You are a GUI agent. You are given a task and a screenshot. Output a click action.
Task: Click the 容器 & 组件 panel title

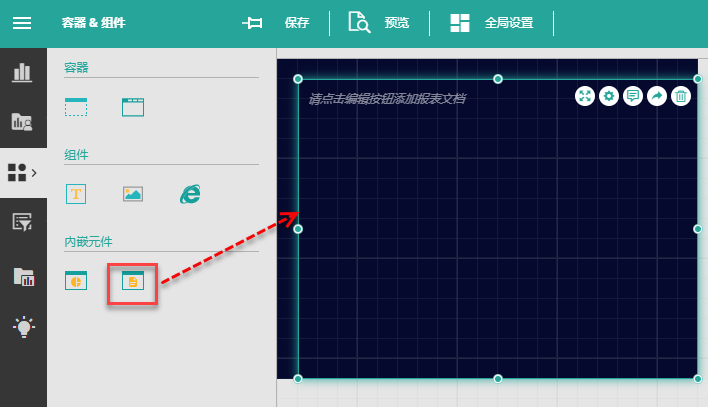click(93, 23)
